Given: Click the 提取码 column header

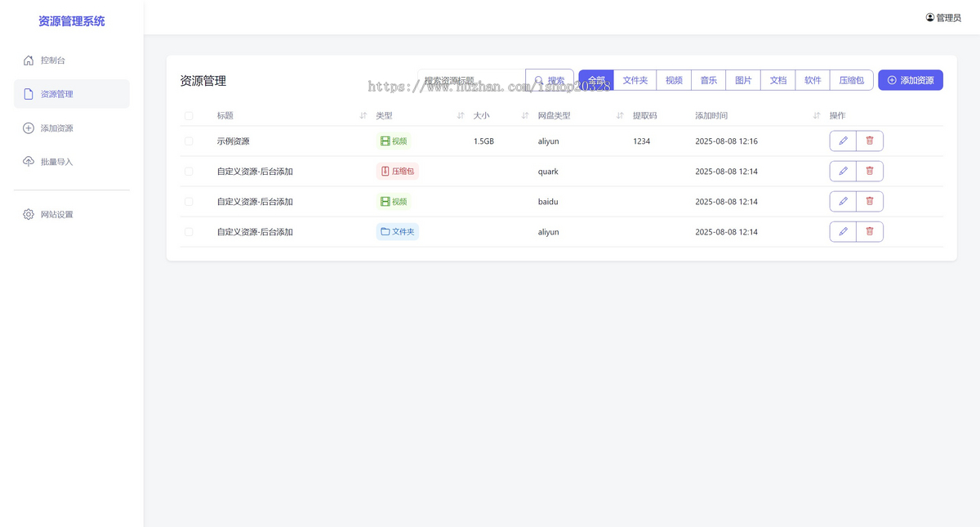Looking at the screenshot, I should coord(645,116).
